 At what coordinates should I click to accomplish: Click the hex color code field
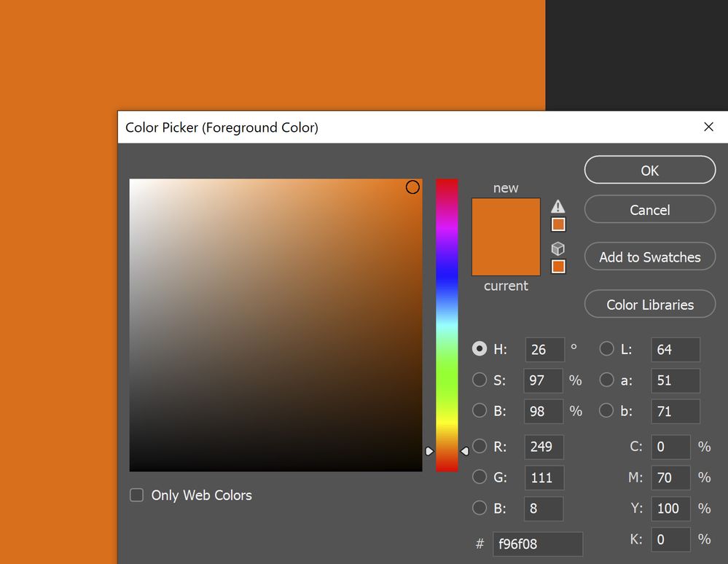pos(538,544)
